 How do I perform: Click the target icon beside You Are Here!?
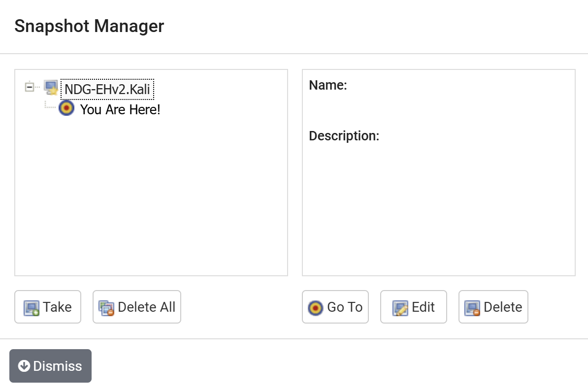66,108
